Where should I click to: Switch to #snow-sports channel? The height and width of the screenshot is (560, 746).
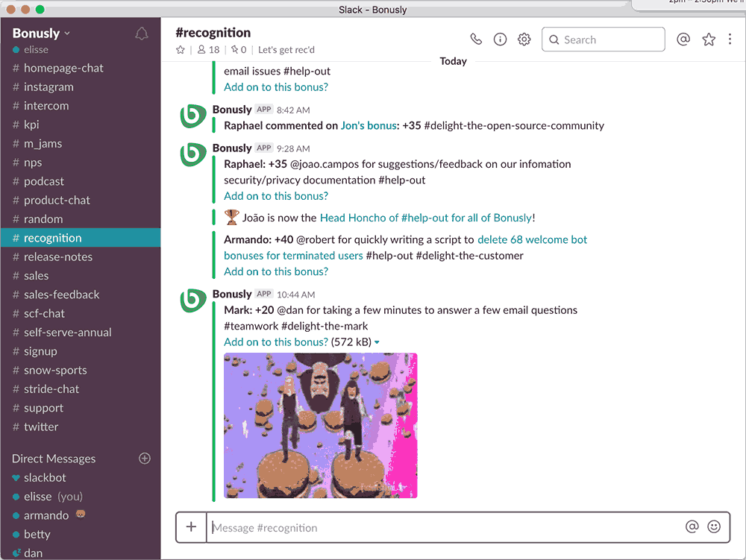click(x=81, y=370)
